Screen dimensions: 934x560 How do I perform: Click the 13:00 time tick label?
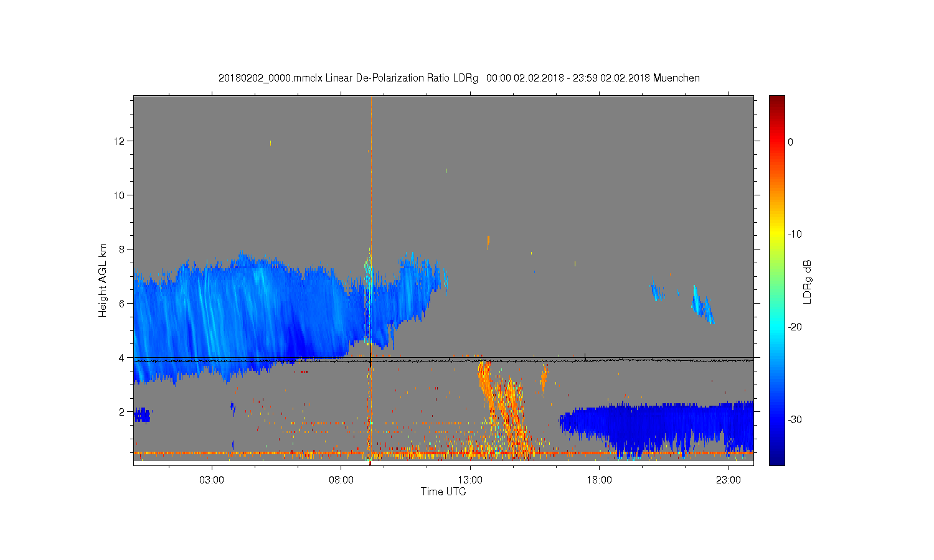coord(470,480)
